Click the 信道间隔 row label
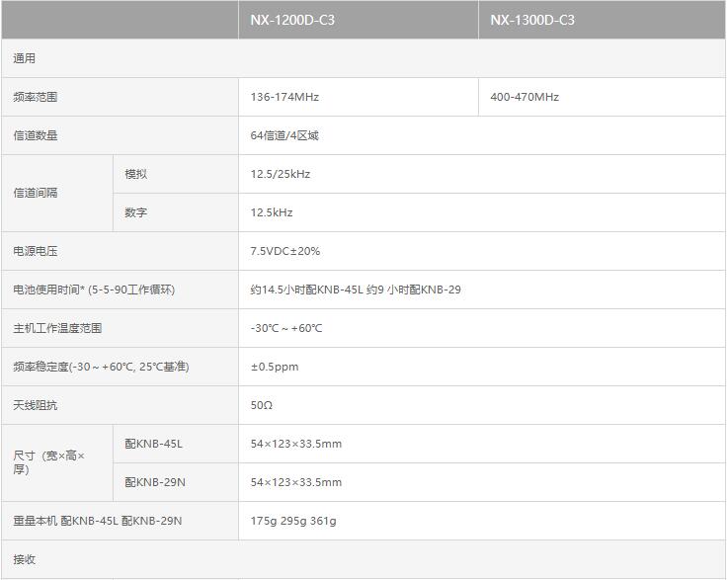 tap(36, 193)
